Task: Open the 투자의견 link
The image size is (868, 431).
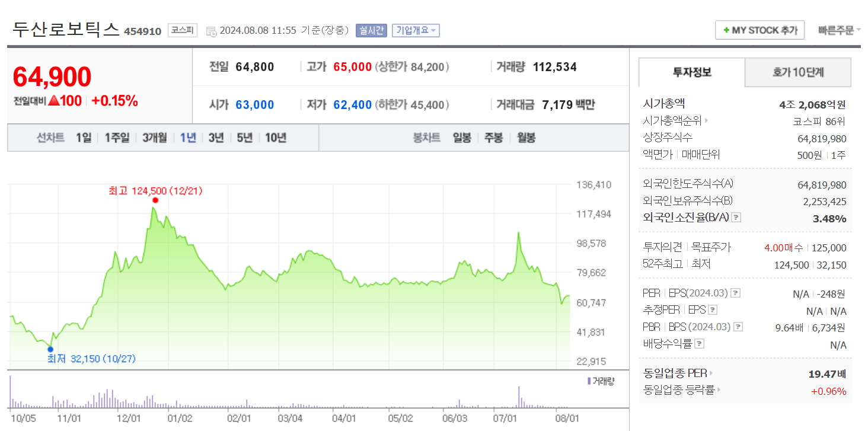Action: pos(663,247)
